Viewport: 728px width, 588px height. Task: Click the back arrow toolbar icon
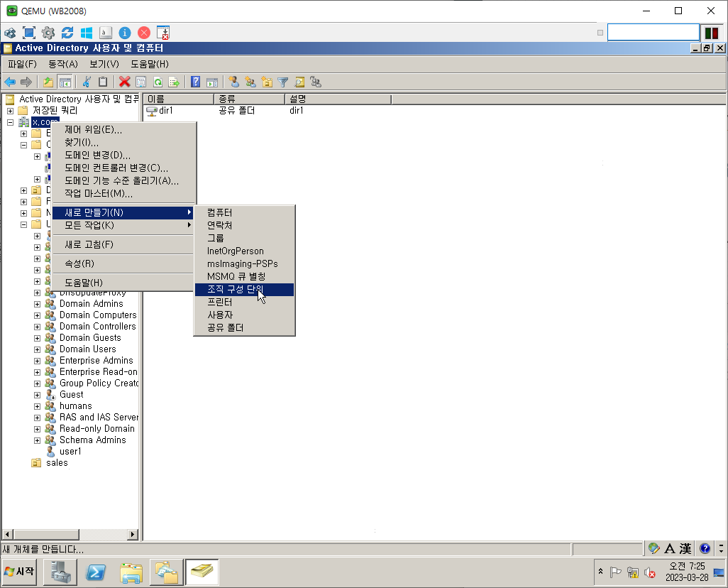(10, 82)
